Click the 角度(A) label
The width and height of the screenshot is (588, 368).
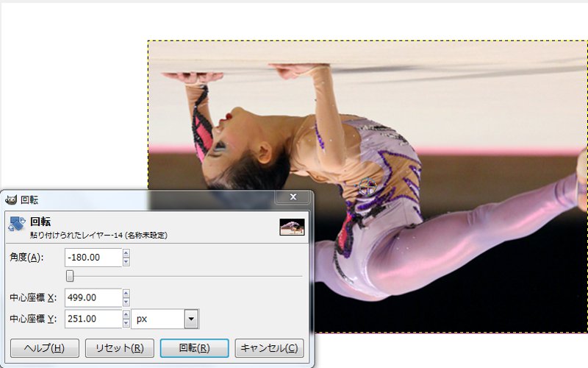26,258
